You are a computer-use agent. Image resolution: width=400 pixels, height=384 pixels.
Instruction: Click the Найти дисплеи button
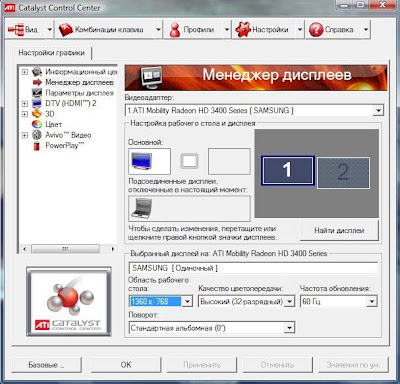[339, 230]
